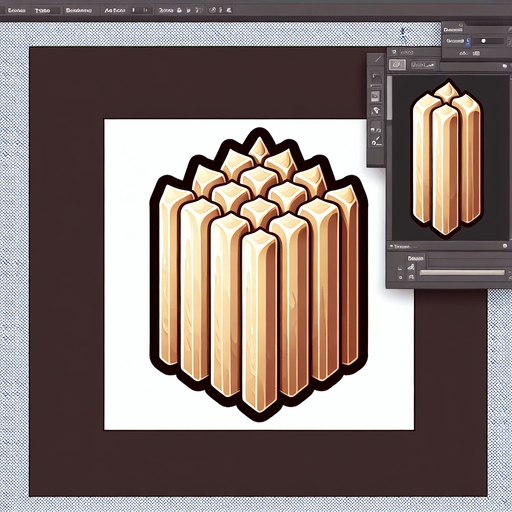Click the small icon at the preview header's left
This screenshot has height=512, width=512.
pos(394,52)
